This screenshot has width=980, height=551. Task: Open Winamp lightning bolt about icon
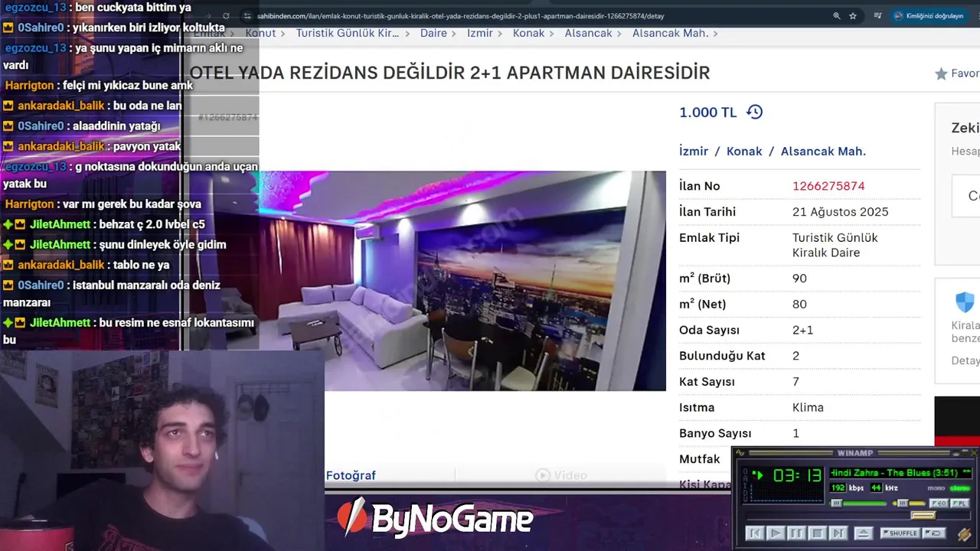(x=965, y=535)
